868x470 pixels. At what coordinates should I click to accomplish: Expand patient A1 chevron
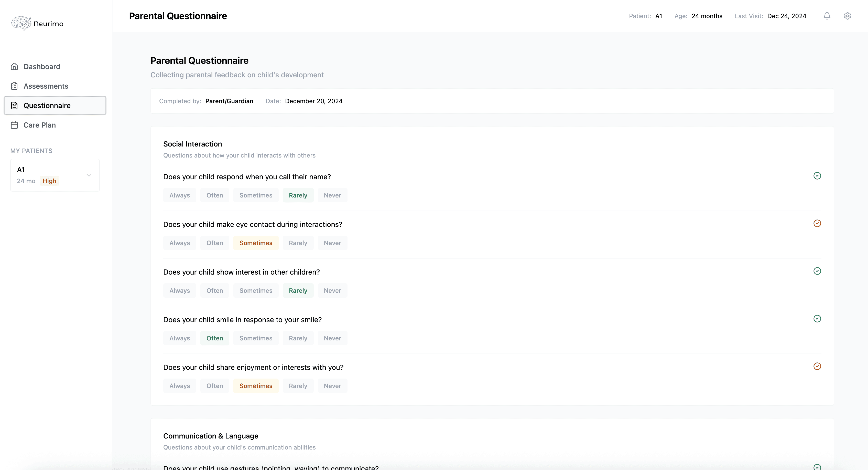click(x=89, y=175)
